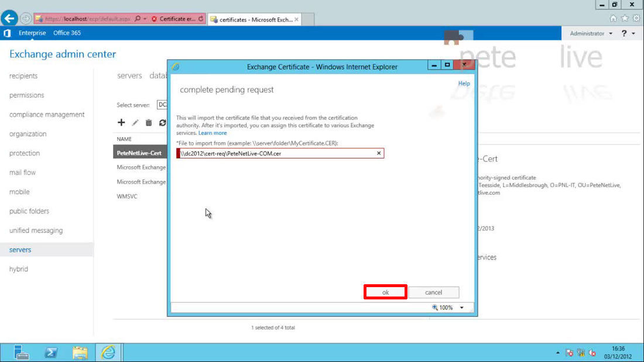
Task: Click the address bar refresh icon
Action: click(x=201, y=19)
